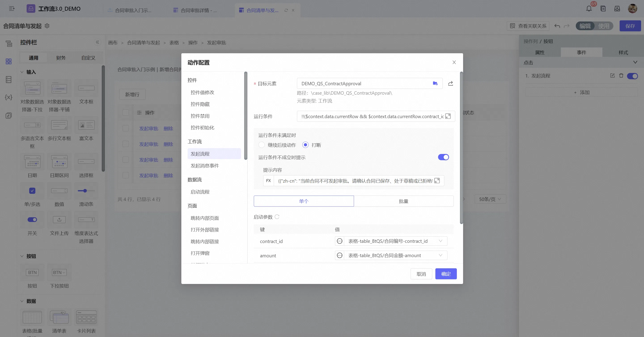Click the share arrow icon beside target element
Viewport: 644px width, 337px height.
point(451,83)
